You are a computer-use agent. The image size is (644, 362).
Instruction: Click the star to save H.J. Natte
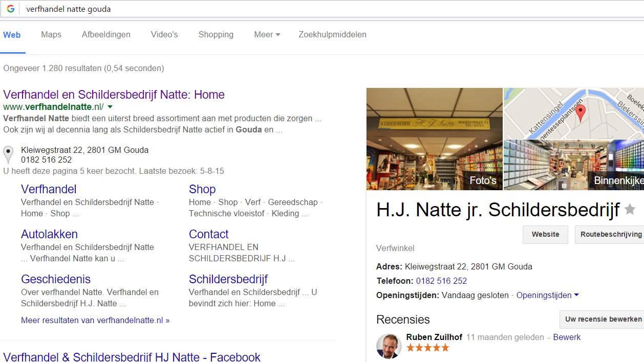[x=630, y=210]
